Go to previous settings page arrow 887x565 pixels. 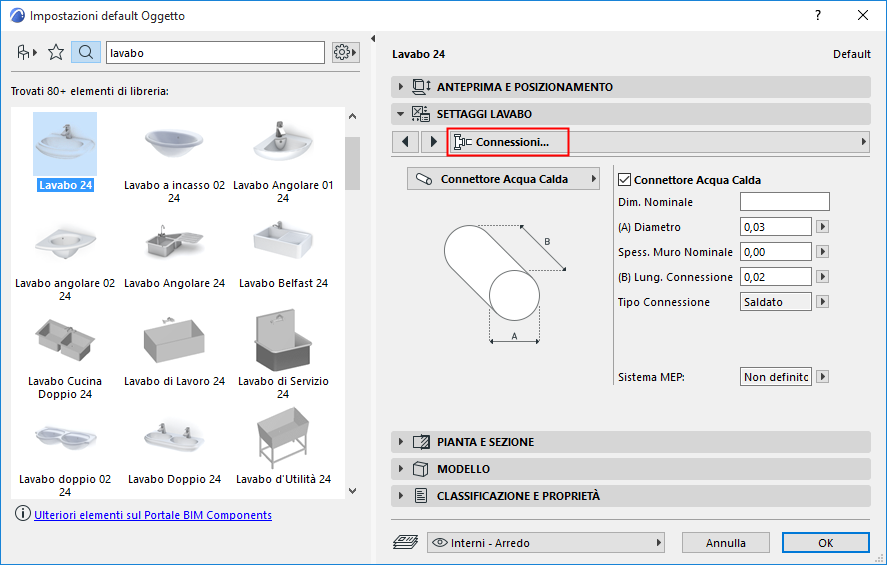pyautogui.click(x=405, y=141)
